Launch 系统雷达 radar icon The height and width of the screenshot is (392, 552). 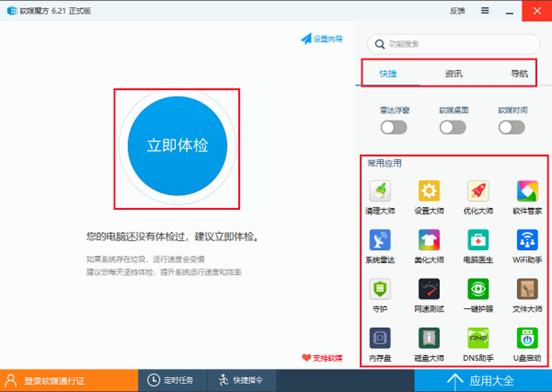pos(380,240)
